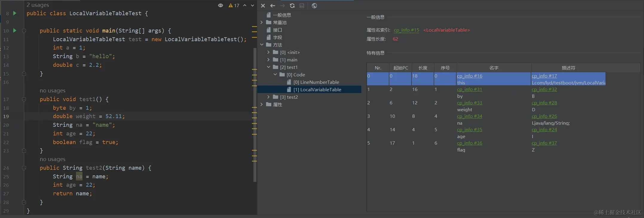Image resolution: width=644 pixels, height=218 pixels.
Task: Click the run gutter icon beside main method
Action: (15, 30)
